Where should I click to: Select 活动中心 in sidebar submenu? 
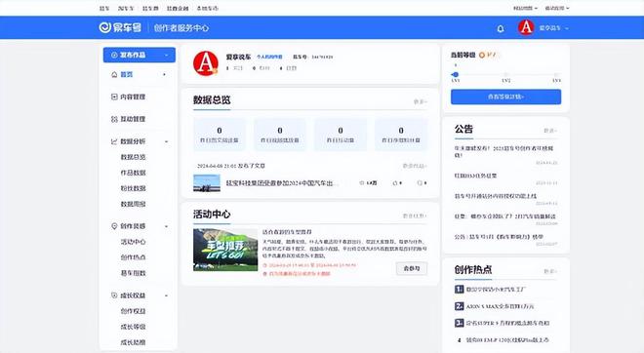(133, 242)
